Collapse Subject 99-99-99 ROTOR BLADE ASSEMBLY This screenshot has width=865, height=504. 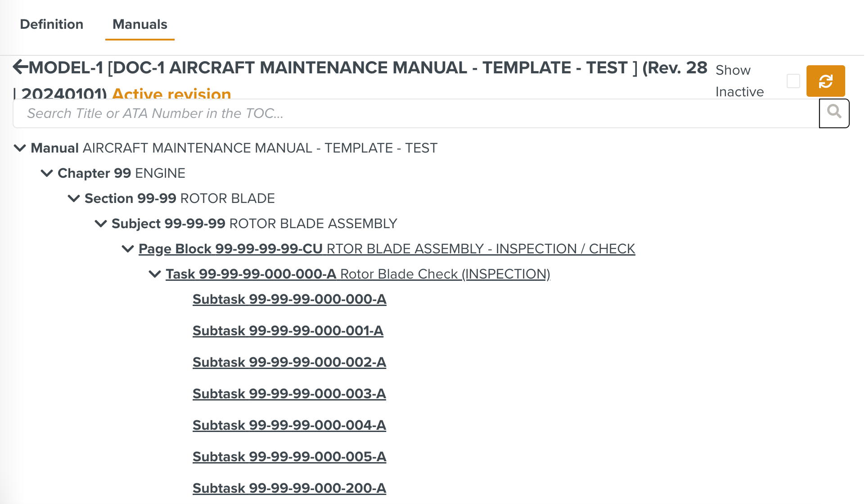pyautogui.click(x=100, y=224)
